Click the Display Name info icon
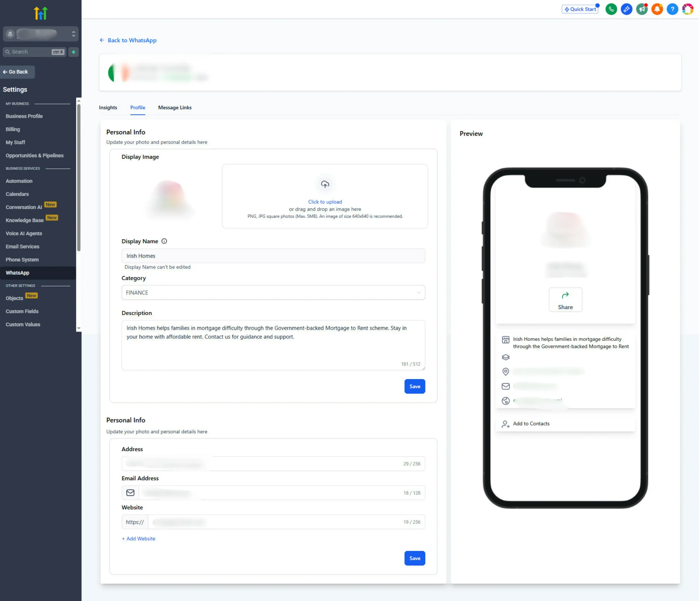The image size is (700, 601). click(164, 241)
